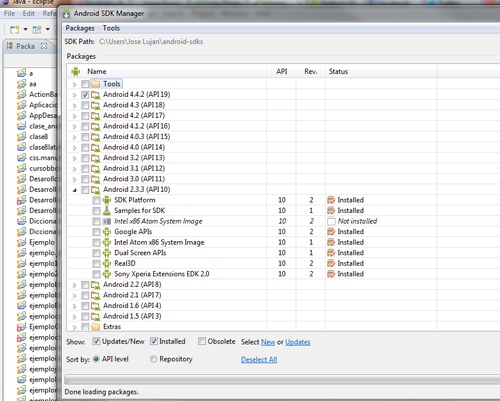Open the Tools menu
This screenshot has width=500, height=401.
pos(111,28)
